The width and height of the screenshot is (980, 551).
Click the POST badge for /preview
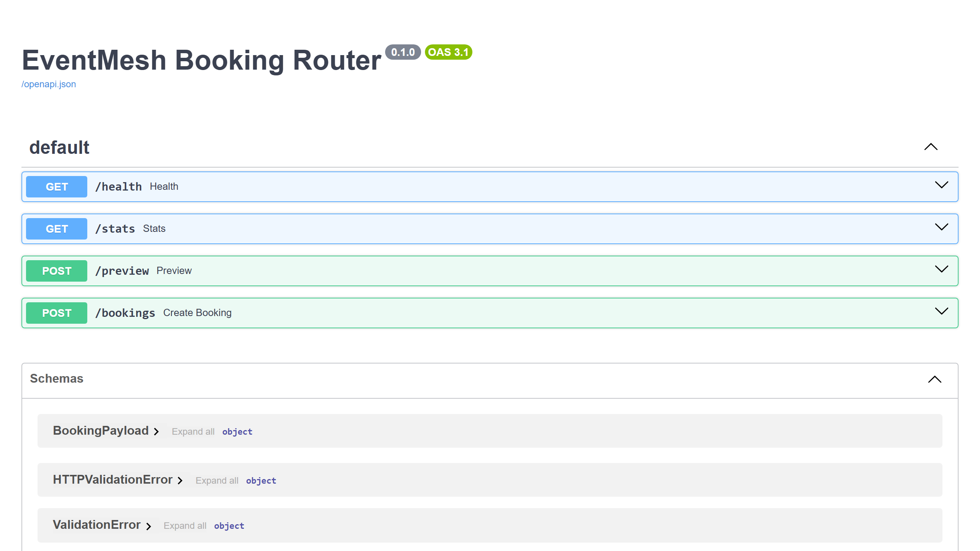pyautogui.click(x=56, y=271)
